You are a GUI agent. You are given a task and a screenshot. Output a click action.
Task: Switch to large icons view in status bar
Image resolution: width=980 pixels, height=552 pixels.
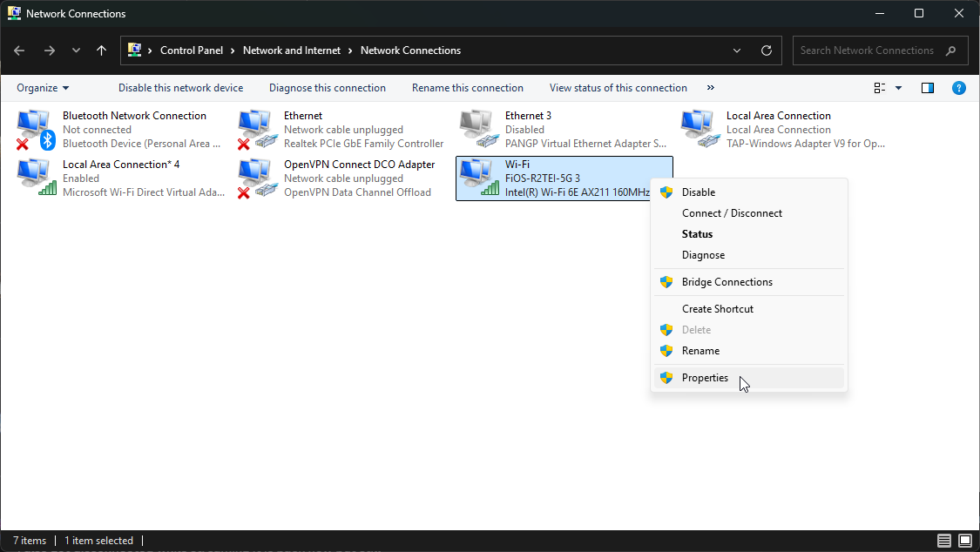click(966, 541)
